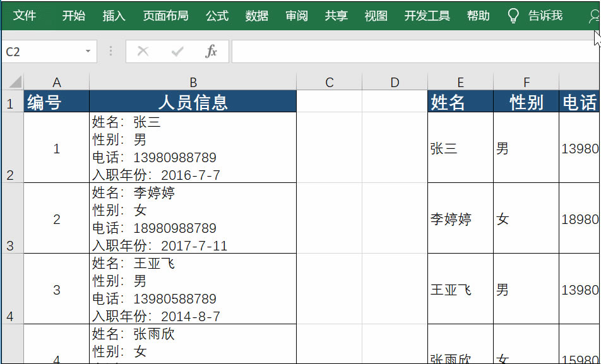The height and width of the screenshot is (364, 601).
Task: Select row 2 by clicking its row header
Action: pyautogui.click(x=10, y=149)
